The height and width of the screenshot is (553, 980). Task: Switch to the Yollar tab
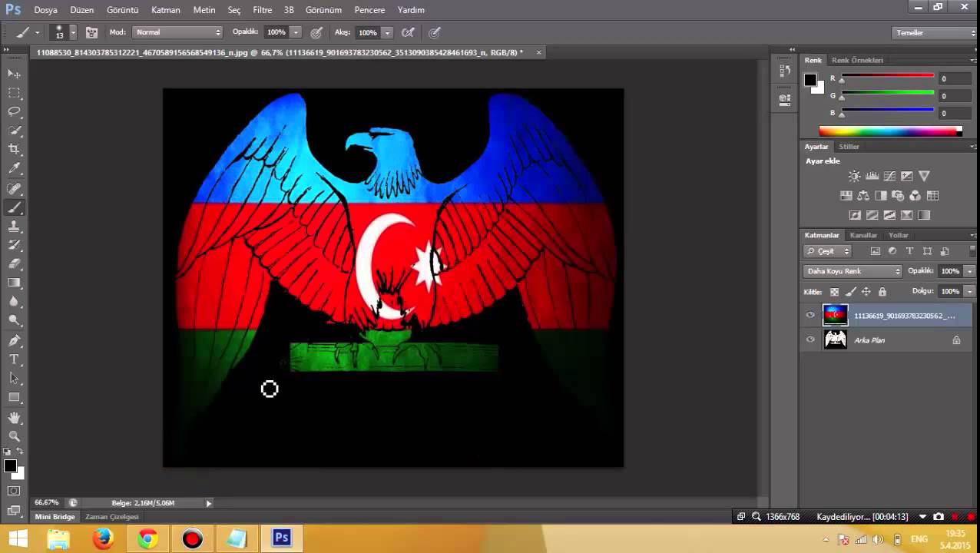coord(899,235)
